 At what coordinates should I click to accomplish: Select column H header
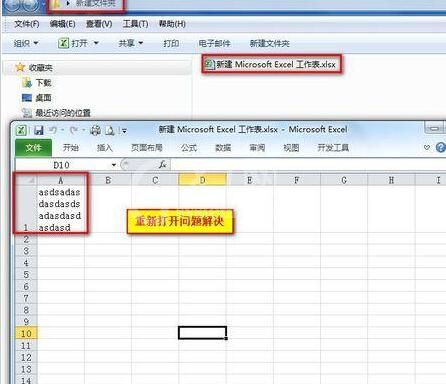(391, 180)
